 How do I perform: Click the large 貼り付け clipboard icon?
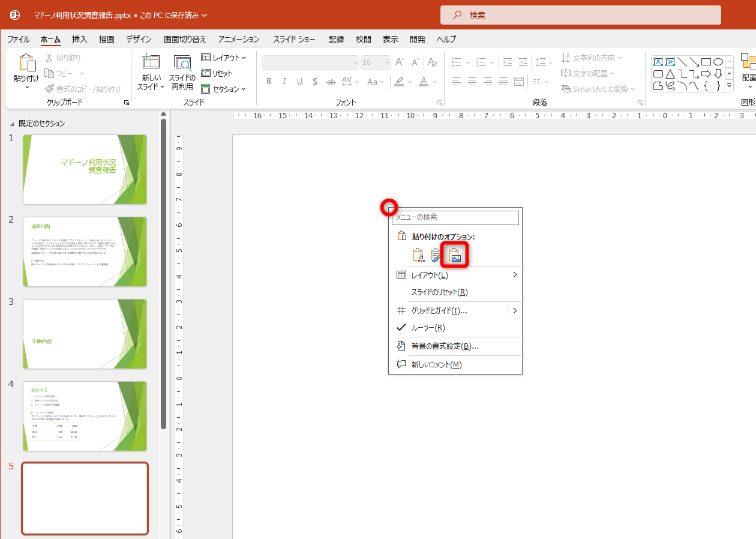(x=26, y=63)
